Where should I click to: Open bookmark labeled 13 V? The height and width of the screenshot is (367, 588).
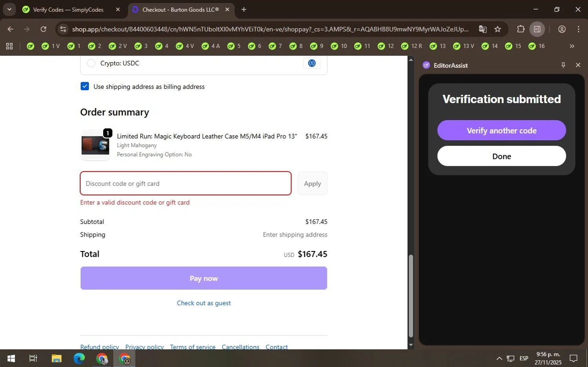(x=463, y=46)
